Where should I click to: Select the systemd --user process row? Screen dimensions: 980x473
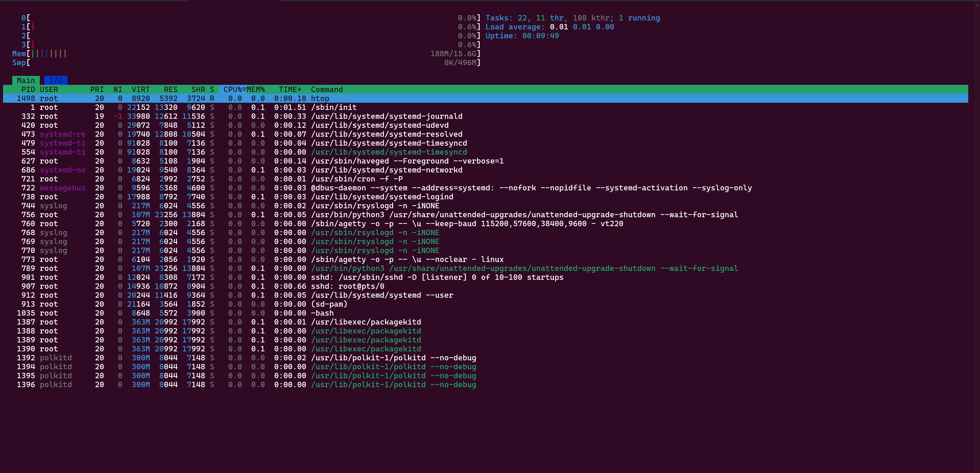click(485, 295)
